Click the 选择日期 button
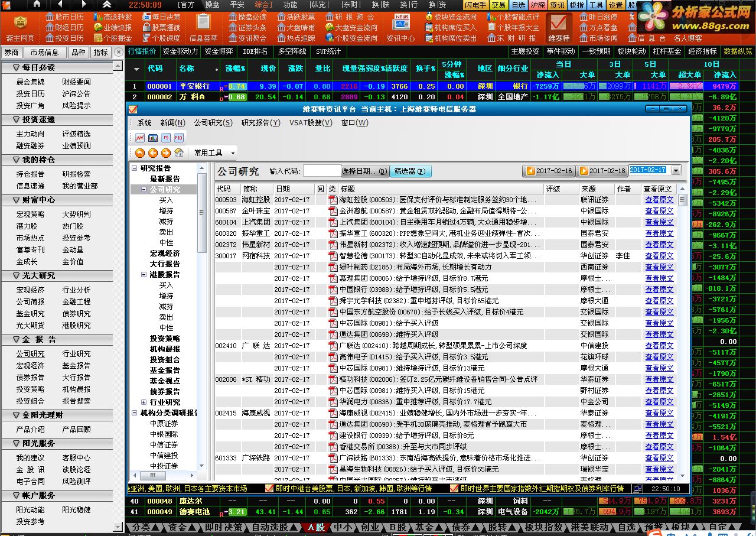This screenshot has width=756, height=536. tap(365, 171)
